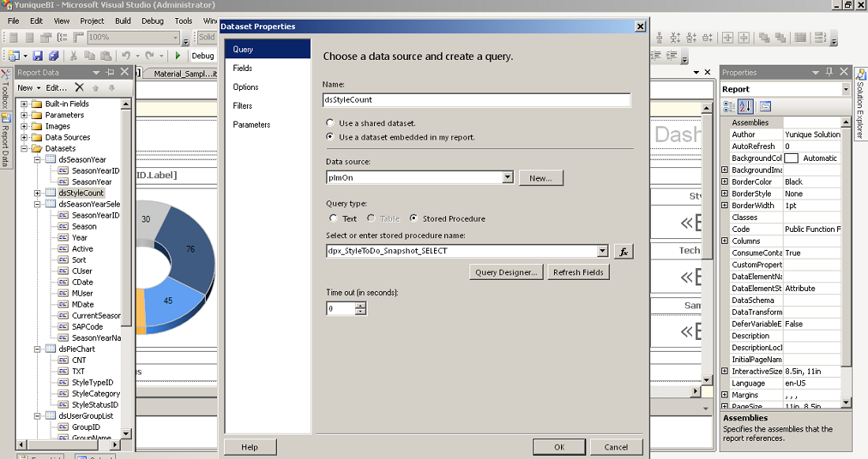
Task: Open the stored procedure name dropdown
Action: coord(602,251)
